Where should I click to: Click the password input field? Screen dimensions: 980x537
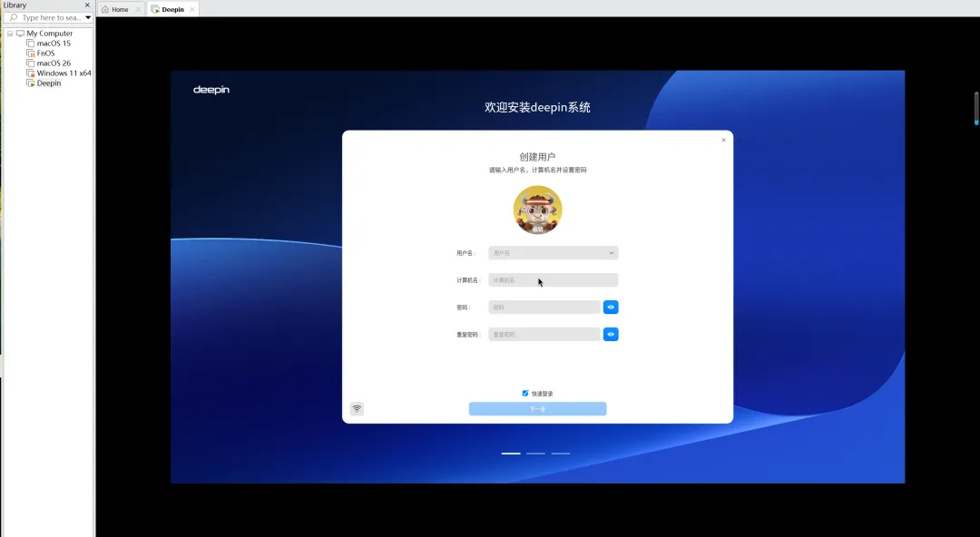pyautogui.click(x=544, y=307)
